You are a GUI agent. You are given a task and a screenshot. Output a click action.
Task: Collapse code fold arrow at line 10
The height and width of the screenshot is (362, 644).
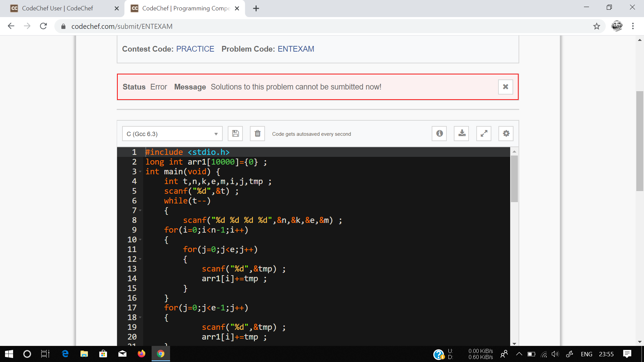[x=140, y=240]
